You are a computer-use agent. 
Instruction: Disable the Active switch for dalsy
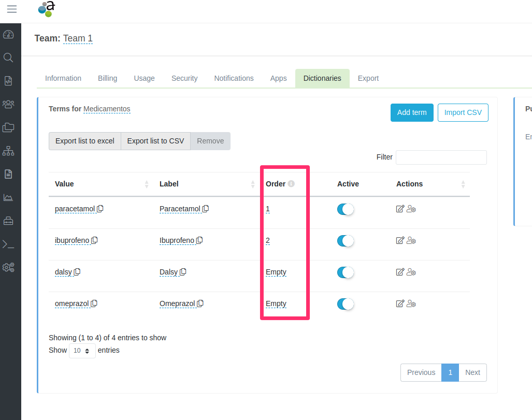pyautogui.click(x=345, y=272)
